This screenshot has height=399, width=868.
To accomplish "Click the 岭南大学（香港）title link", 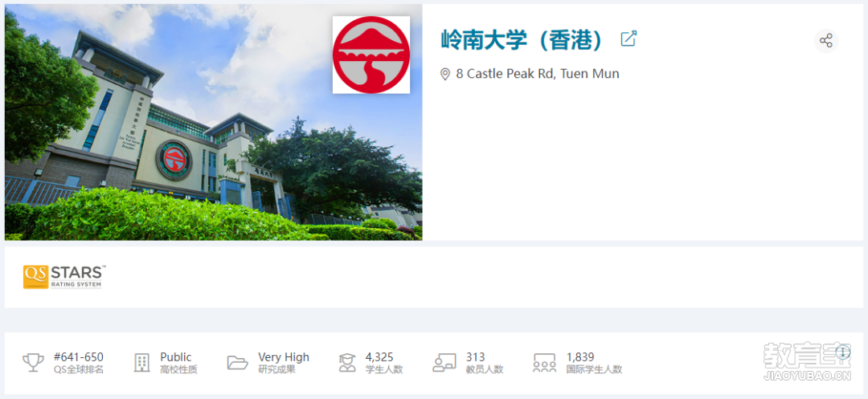I will 522,40.
